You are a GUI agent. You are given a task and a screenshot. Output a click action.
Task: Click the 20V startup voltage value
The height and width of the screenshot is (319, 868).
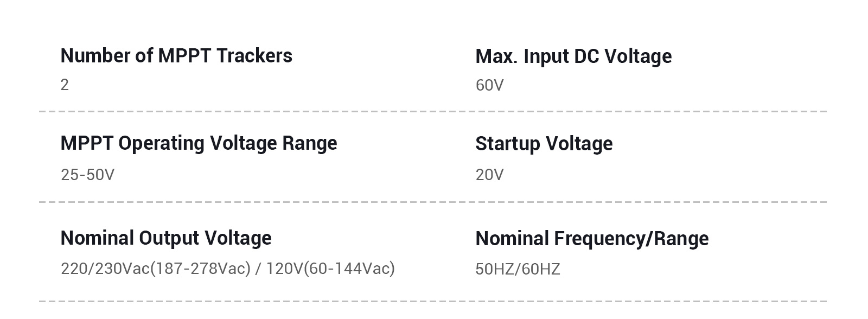[489, 175]
